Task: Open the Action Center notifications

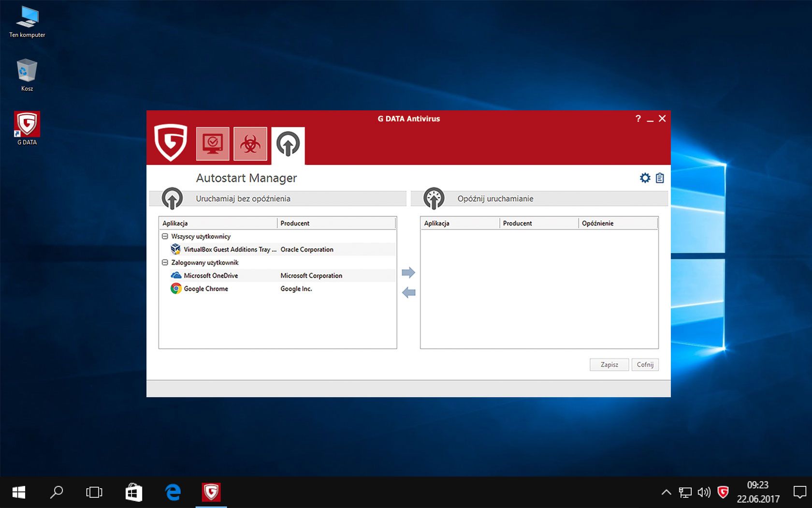Action: point(799,493)
